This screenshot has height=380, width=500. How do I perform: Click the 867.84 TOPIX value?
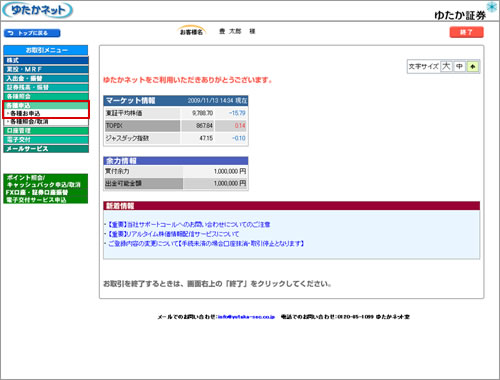(x=204, y=126)
